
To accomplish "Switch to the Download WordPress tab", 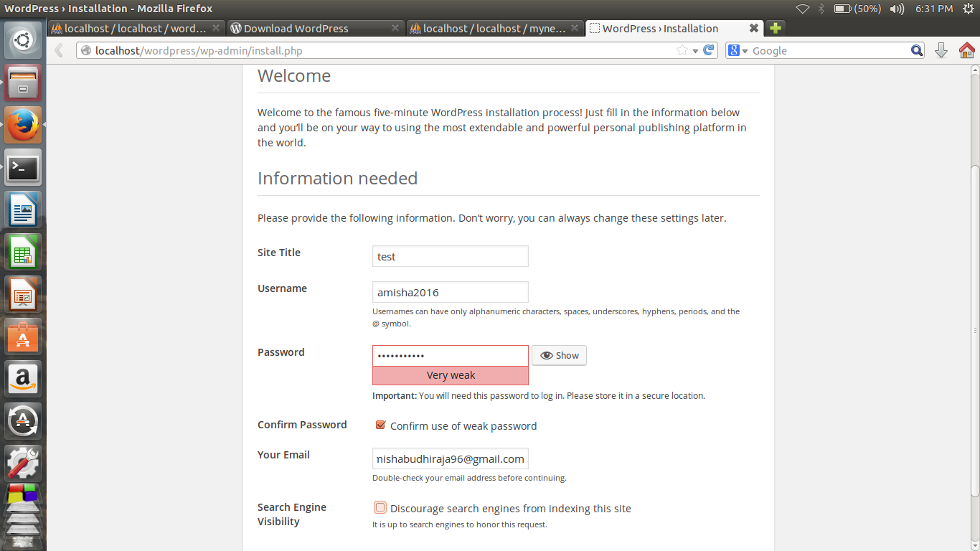I will pyautogui.click(x=315, y=29).
